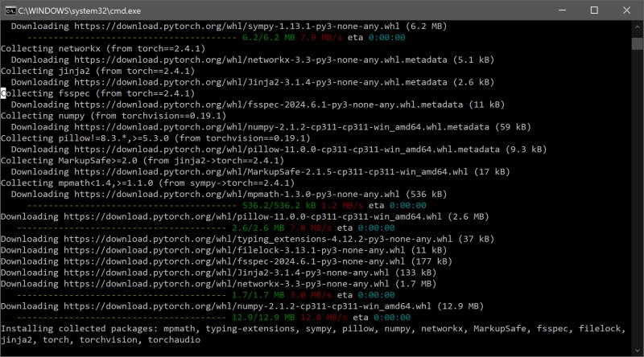Viewport: 644px width, 357px height.
Task: Click the 'Collecting MarkupSafe>=2.0' line
Action: (142, 161)
